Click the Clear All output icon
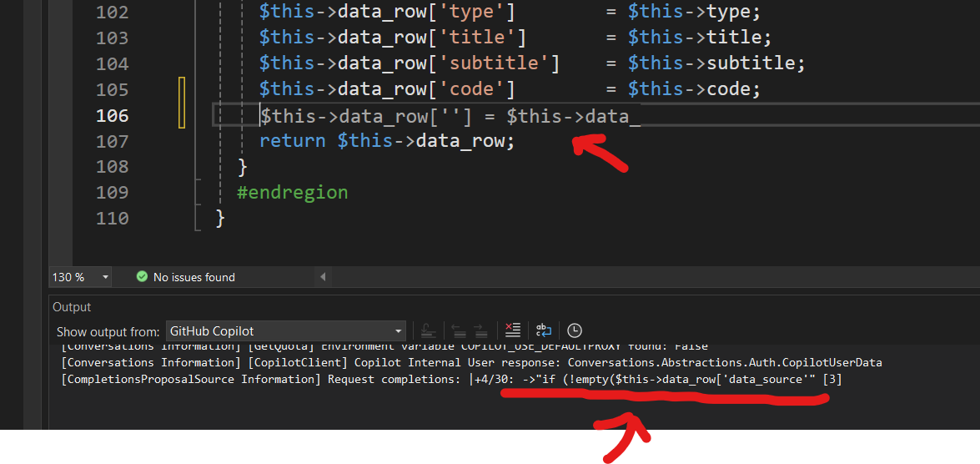 click(x=513, y=330)
